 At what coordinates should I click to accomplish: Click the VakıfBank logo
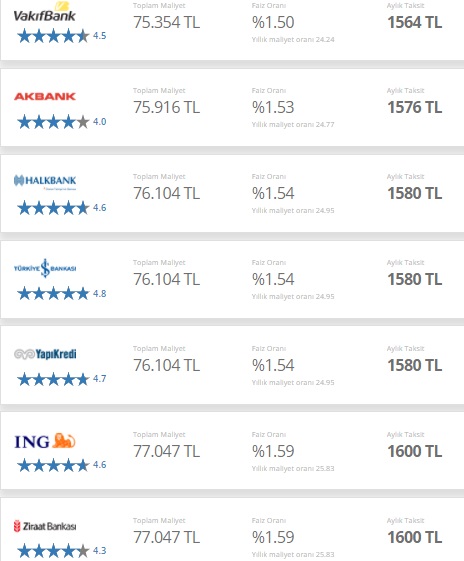[45, 13]
